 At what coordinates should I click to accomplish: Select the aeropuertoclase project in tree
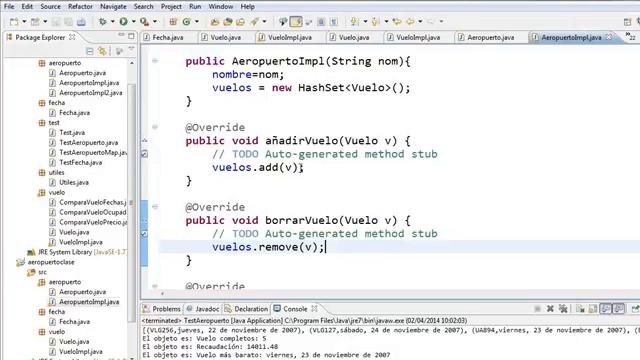[46, 262]
